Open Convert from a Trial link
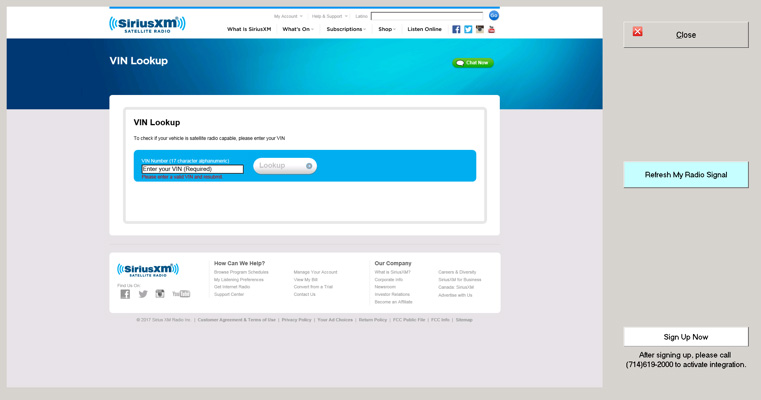The image size is (761, 400). 313,287
